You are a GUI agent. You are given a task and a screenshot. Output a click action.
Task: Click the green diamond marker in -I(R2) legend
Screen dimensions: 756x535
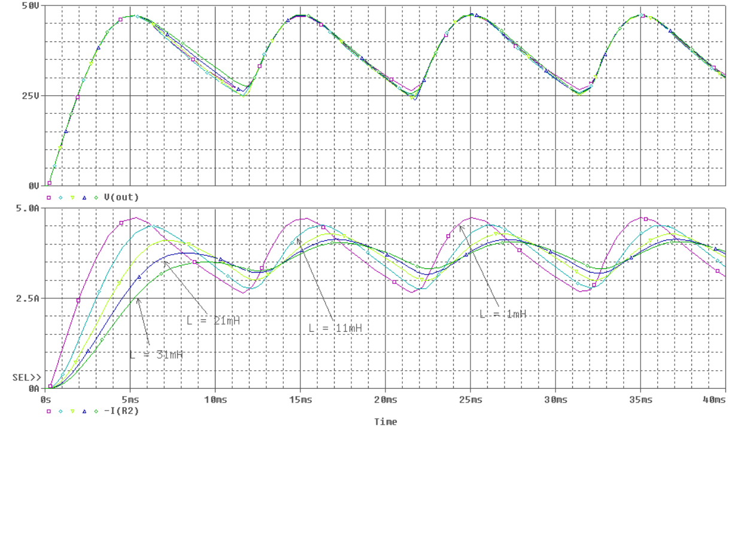96,411
